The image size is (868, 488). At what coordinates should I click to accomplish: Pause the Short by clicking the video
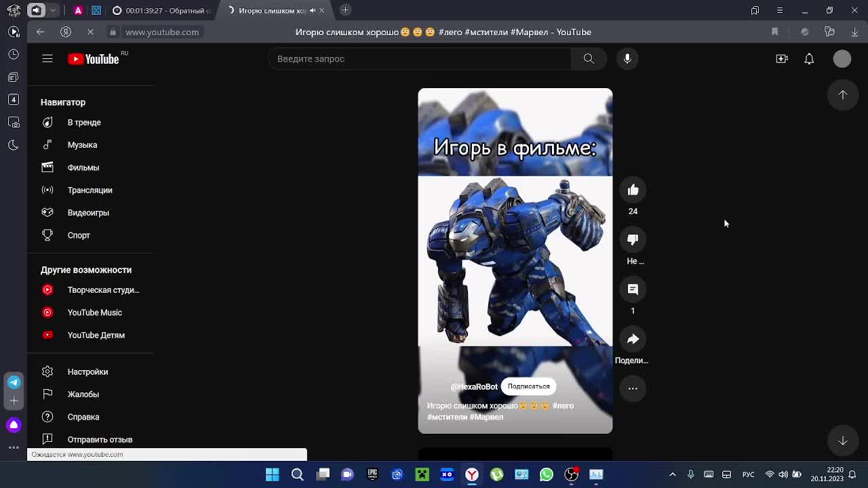tap(515, 261)
